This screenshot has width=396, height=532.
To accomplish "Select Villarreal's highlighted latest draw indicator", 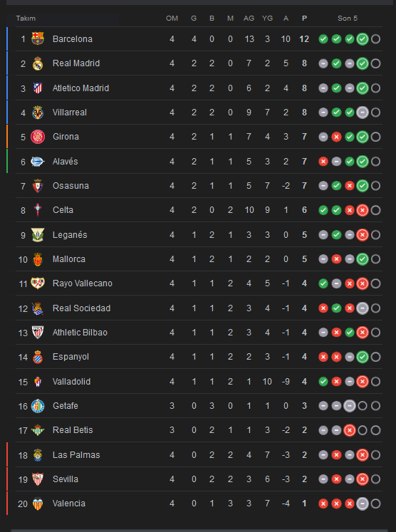I will [363, 113].
